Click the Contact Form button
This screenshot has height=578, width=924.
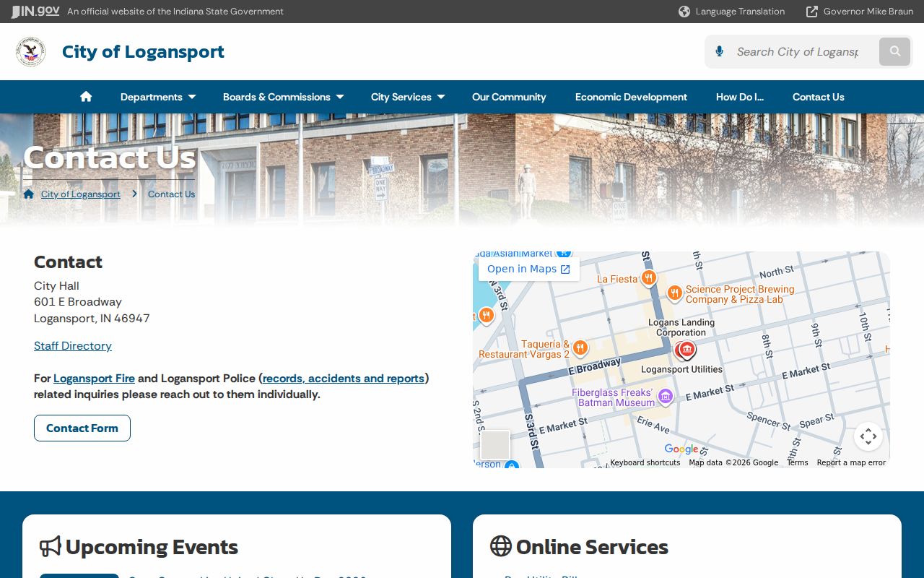click(x=82, y=428)
